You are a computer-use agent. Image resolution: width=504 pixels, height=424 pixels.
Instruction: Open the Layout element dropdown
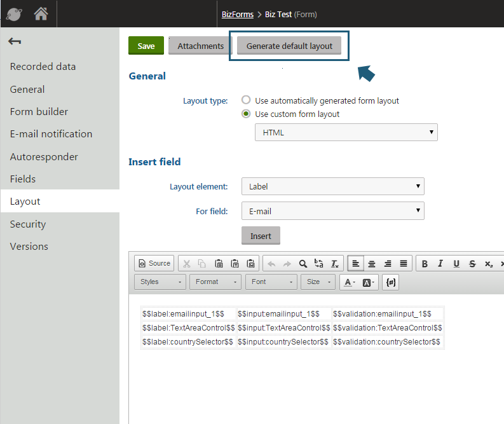tap(332, 186)
